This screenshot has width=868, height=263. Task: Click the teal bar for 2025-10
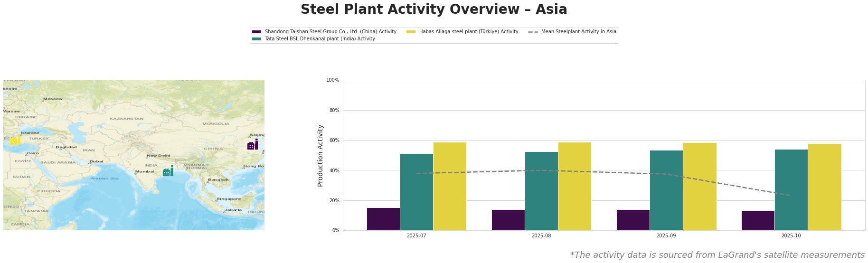pyautogui.click(x=791, y=190)
